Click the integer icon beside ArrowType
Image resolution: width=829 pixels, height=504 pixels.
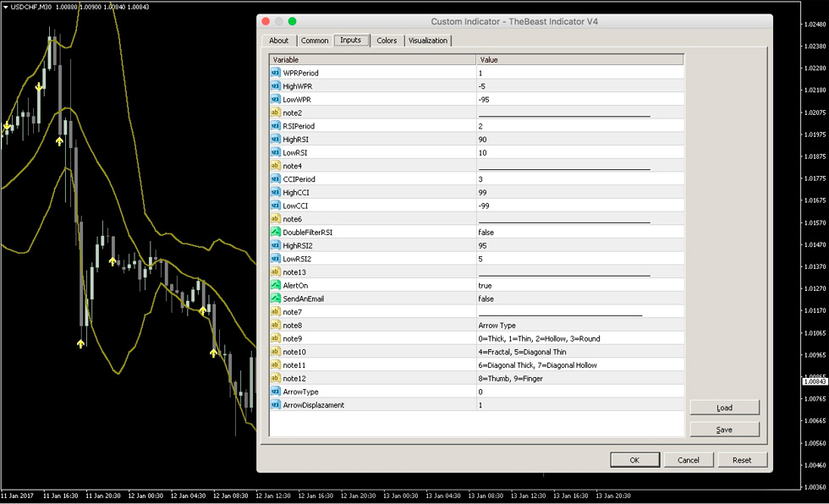pyautogui.click(x=276, y=392)
